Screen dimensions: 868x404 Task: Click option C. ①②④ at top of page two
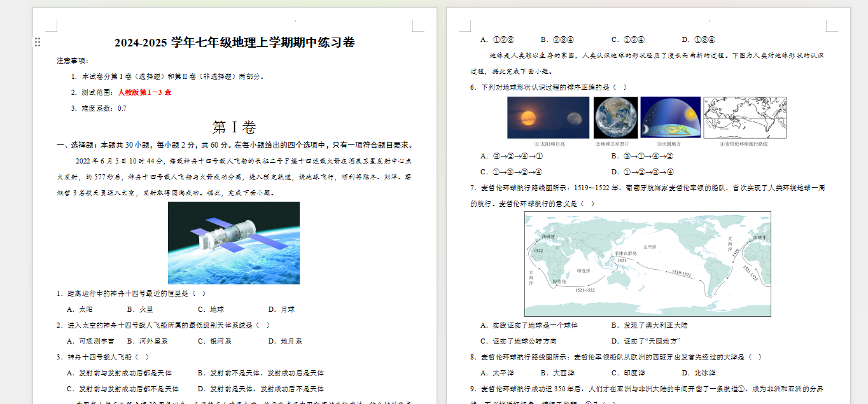(628, 39)
